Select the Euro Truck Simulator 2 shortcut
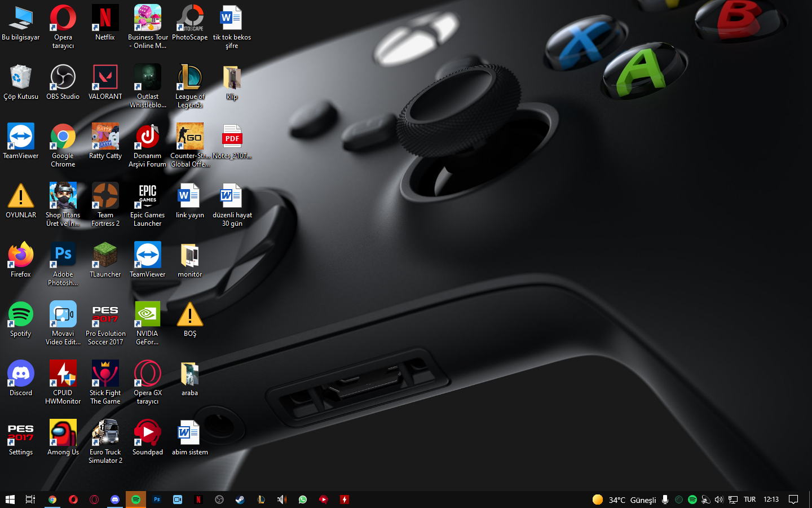812x508 pixels. pos(105,442)
